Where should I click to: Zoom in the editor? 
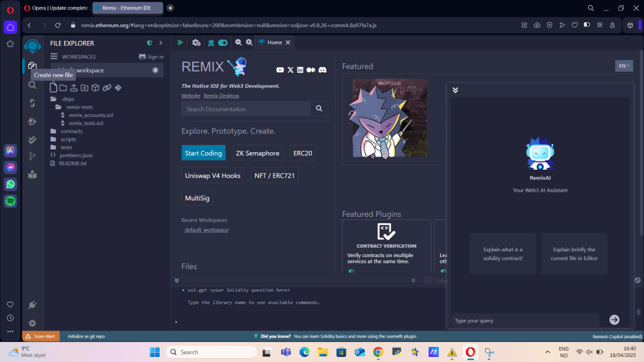click(x=249, y=42)
